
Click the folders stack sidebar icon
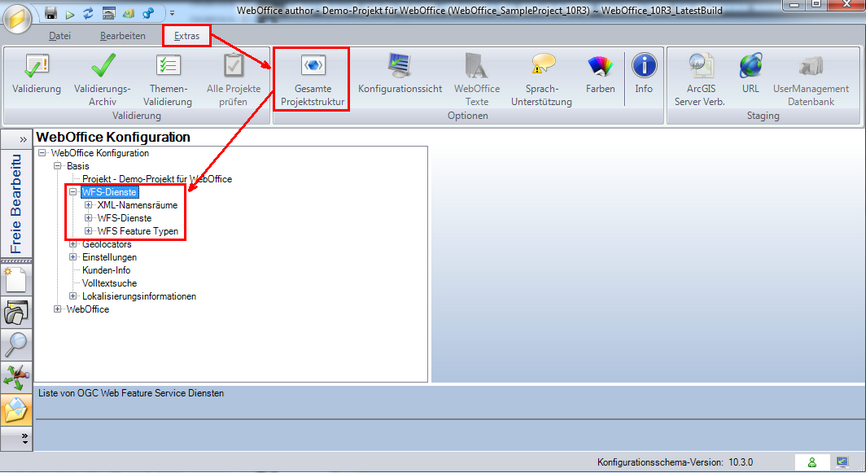click(16, 312)
